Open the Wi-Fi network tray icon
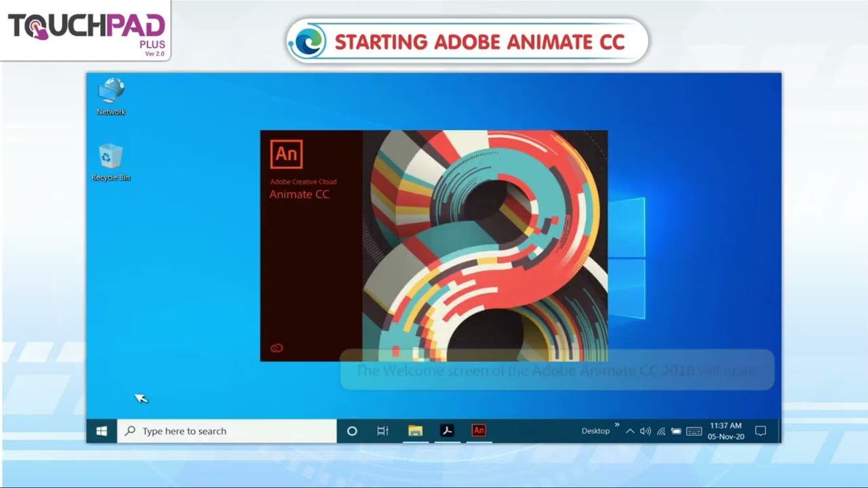 tap(661, 431)
